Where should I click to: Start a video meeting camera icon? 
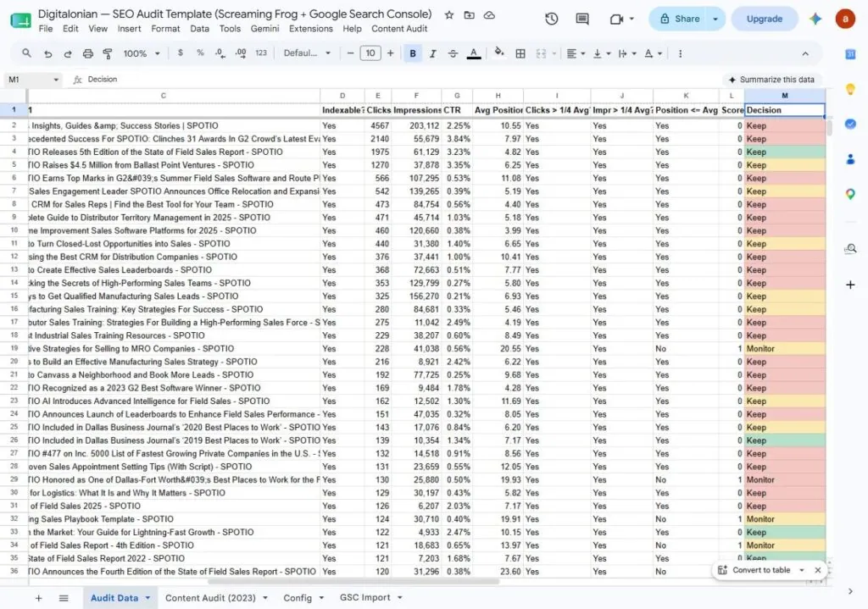616,19
